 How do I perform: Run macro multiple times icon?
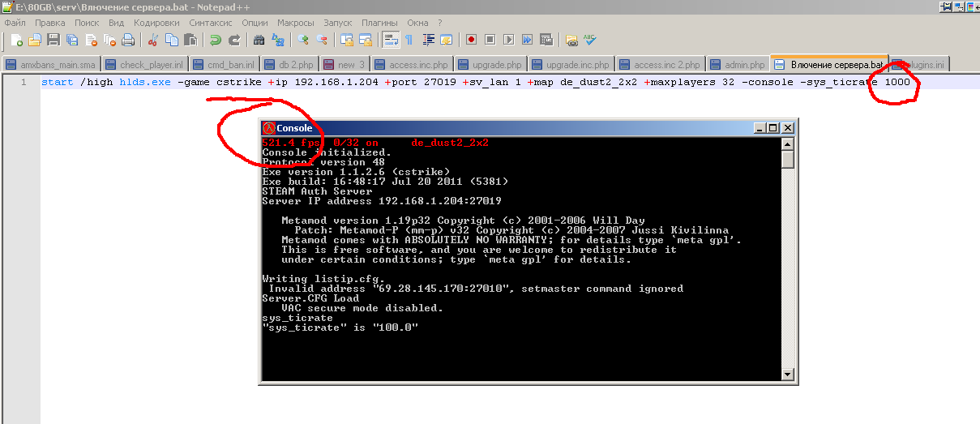tap(527, 40)
